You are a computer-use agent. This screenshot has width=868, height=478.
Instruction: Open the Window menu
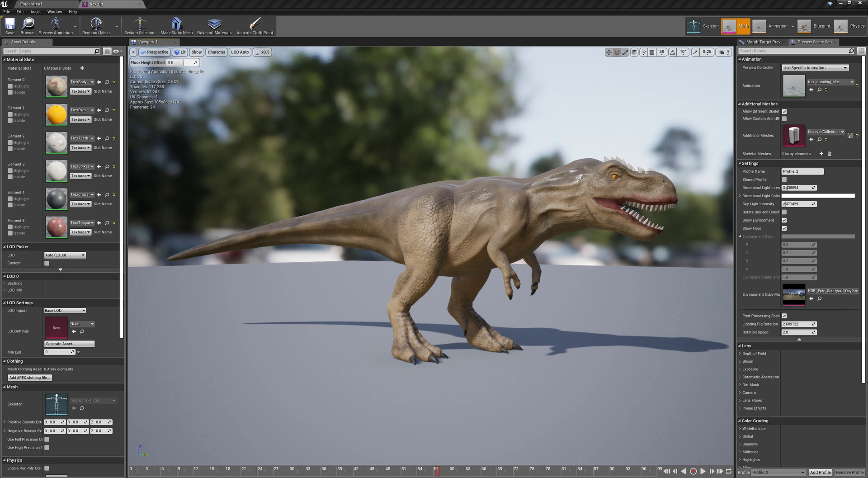point(54,12)
